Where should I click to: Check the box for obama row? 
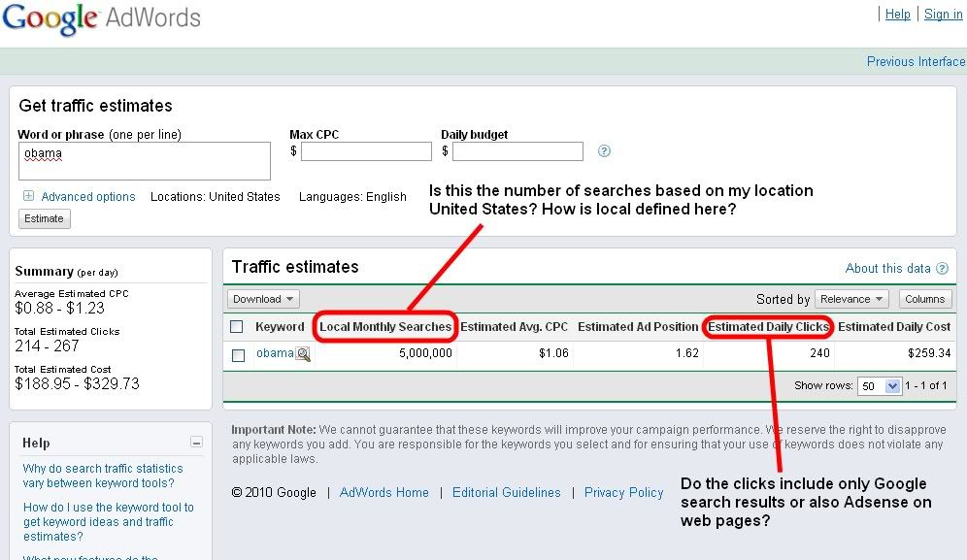pos(238,355)
